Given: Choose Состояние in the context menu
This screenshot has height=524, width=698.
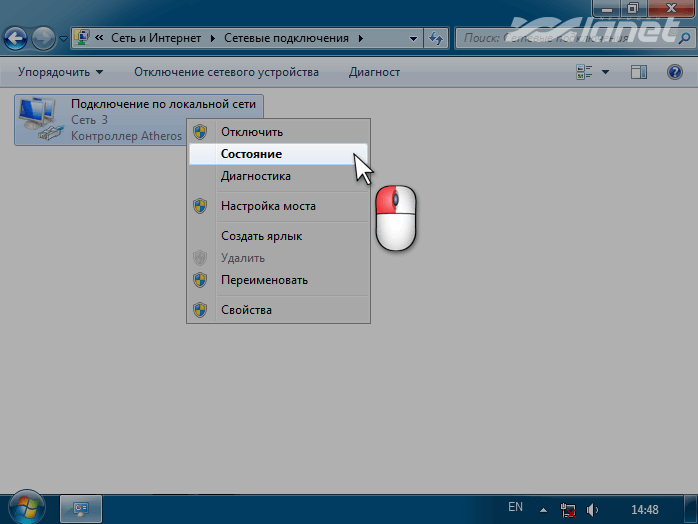Looking at the screenshot, I should click(x=251, y=154).
